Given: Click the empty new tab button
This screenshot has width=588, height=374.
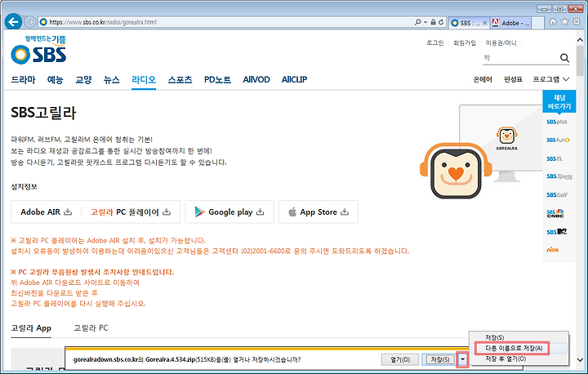Looking at the screenshot, I should click(x=538, y=23).
